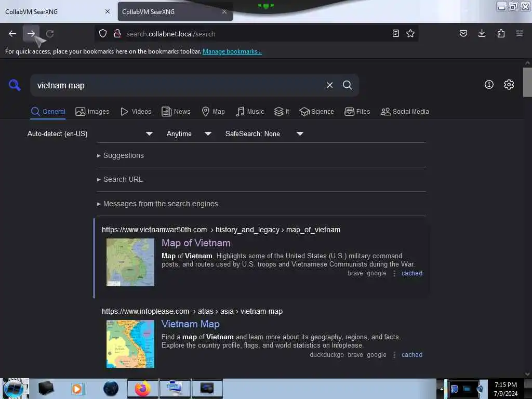532x399 pixels.
Task: Toggle reader view icon in address bar
Action: pyautogui.click(x=395, y=33)
